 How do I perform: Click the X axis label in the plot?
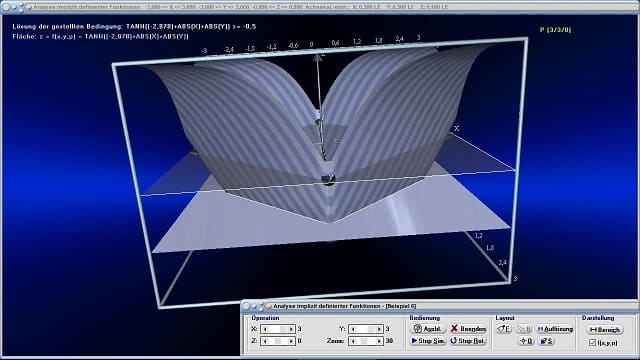pyautogui.click(x=456, y=129)
